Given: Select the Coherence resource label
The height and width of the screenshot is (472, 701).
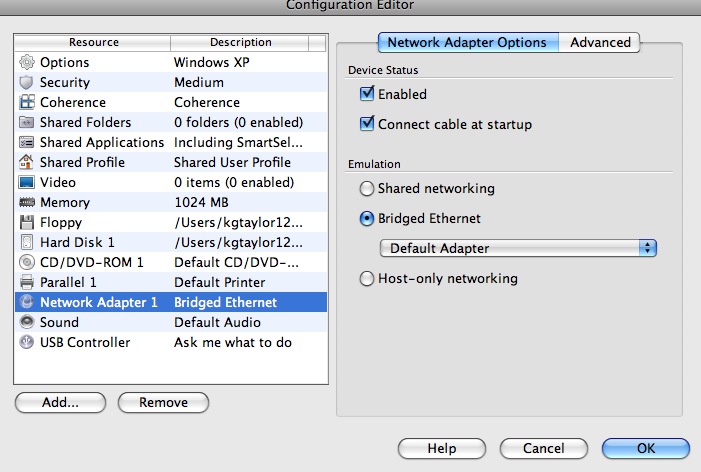Looking at the screenshot, I should [x=73, y=102].
